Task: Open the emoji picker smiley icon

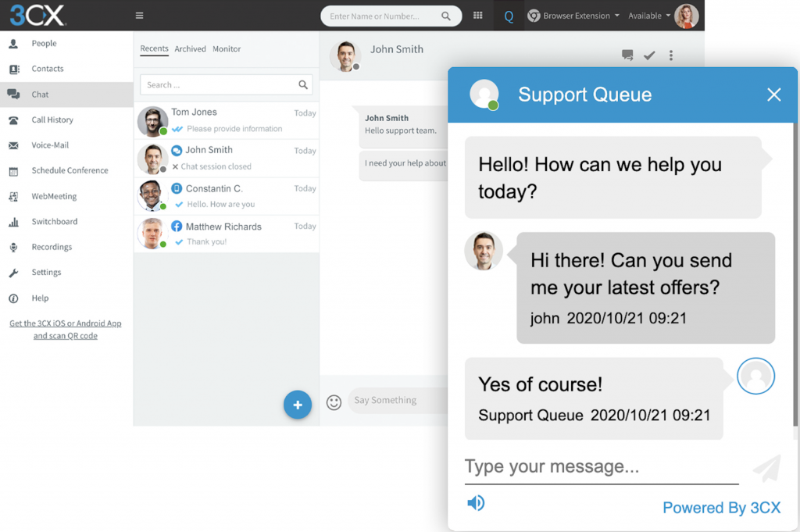Action: tap(334, 402)
